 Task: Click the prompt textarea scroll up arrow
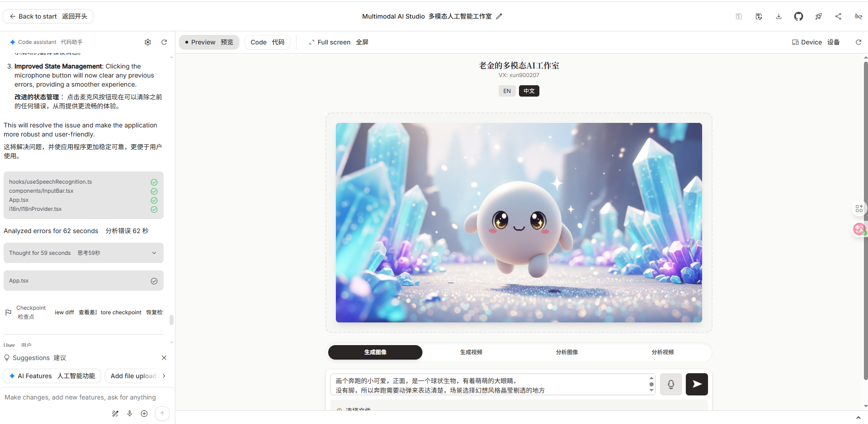coord(651,378)
